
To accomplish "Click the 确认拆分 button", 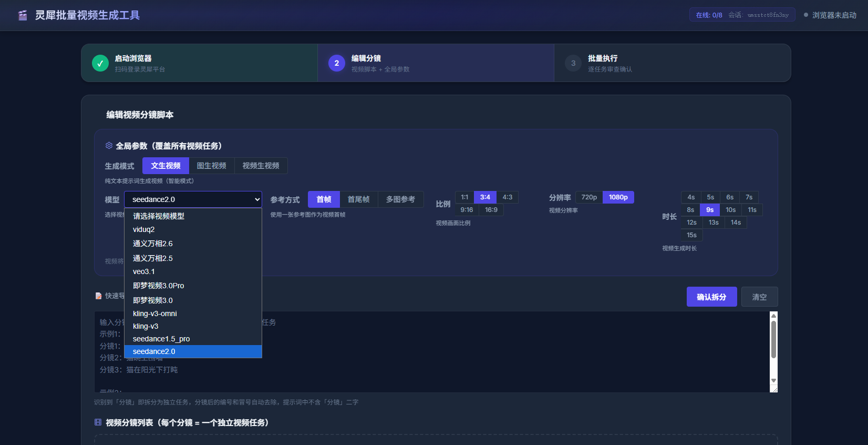I will coord(711,297).
